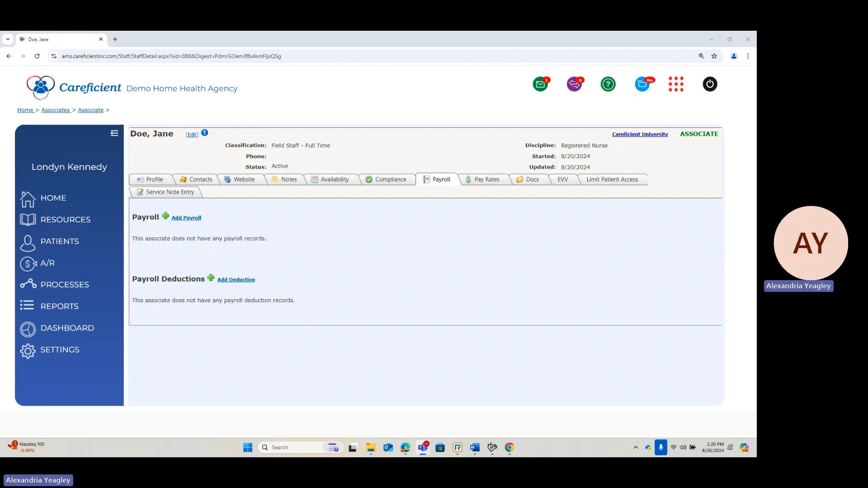Click the Associates breadcrumb link
The width and height of the screenshot is (868, 488).
[x=56, y=110]
